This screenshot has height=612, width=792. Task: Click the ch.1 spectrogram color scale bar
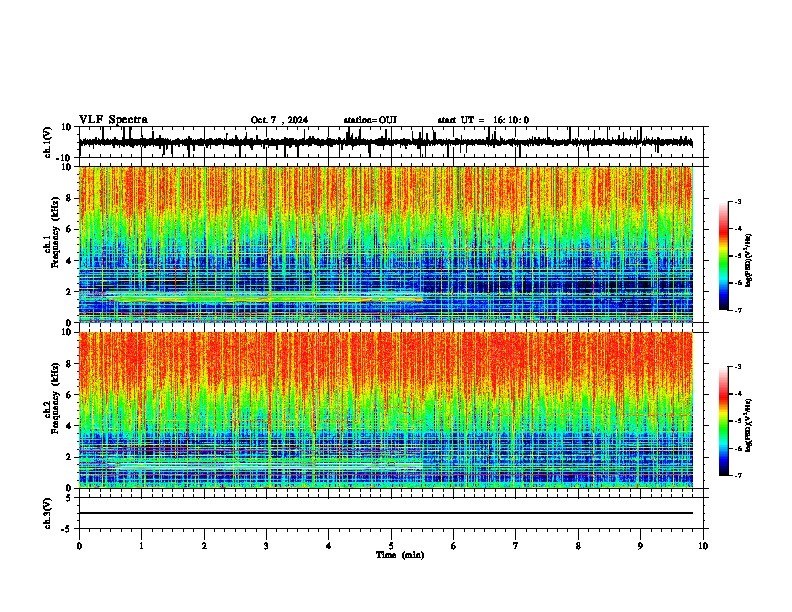point(724,256)
